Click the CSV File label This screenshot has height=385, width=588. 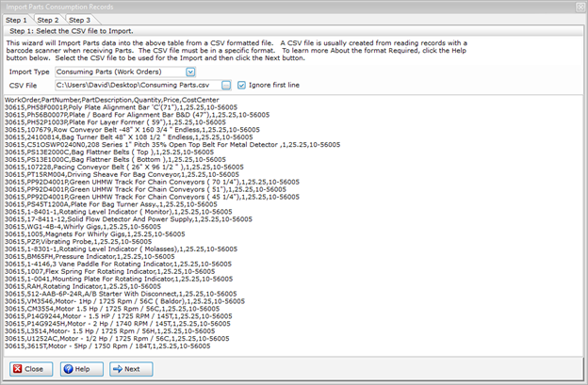tap(23, 86)
